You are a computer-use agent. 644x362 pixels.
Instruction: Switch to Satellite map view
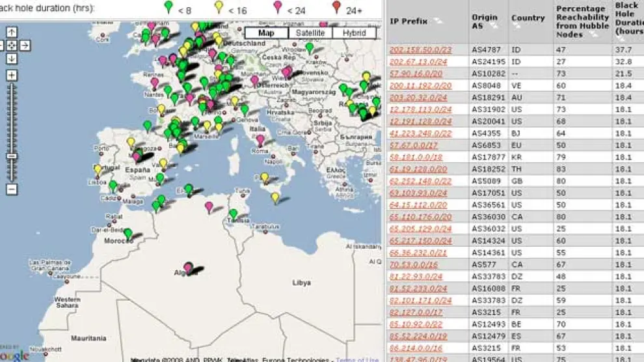pyautogui.click(x=311, y=33)
